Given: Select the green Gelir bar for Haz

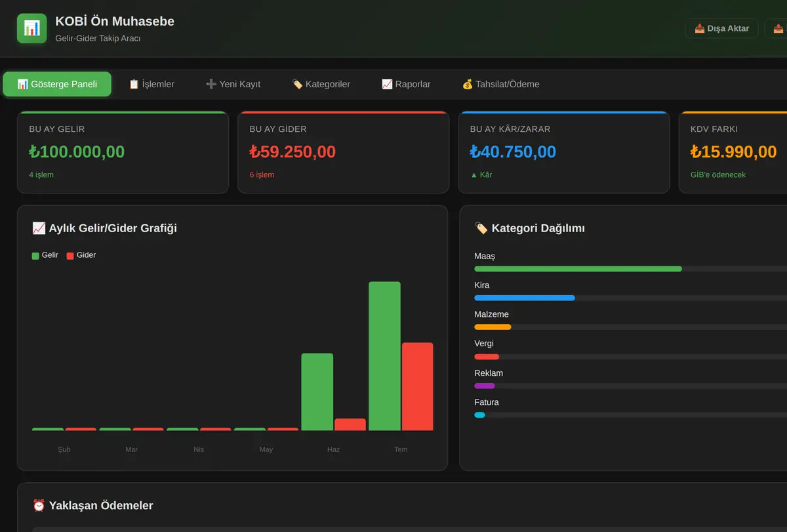Looking at the screenshot, I should point(317,392).
